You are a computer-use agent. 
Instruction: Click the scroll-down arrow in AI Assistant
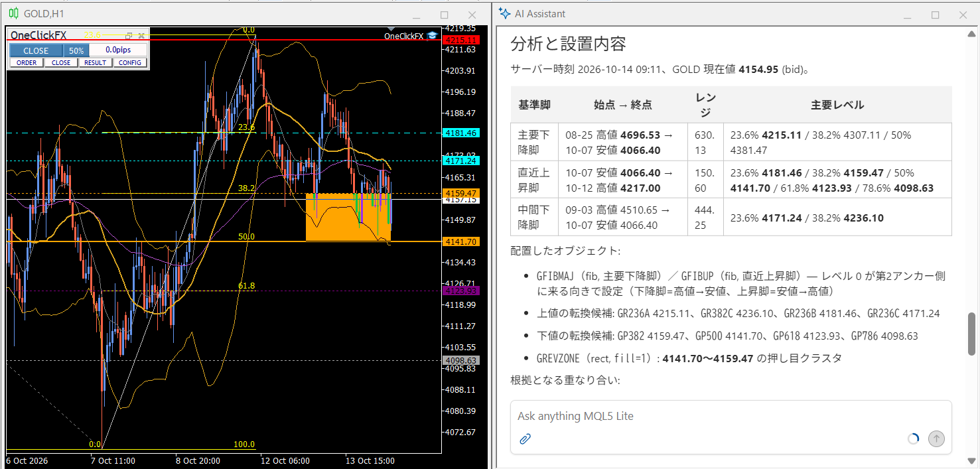[x=972, y=460]
